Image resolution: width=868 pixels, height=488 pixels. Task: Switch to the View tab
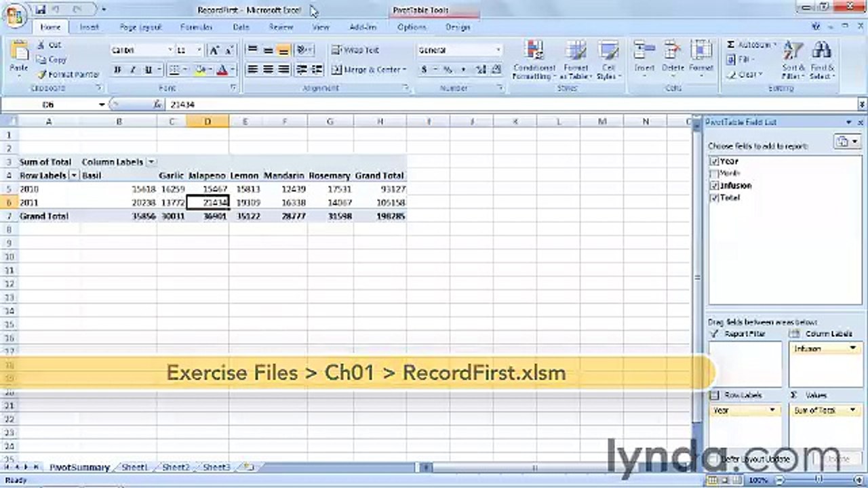(x=320, y=27)
